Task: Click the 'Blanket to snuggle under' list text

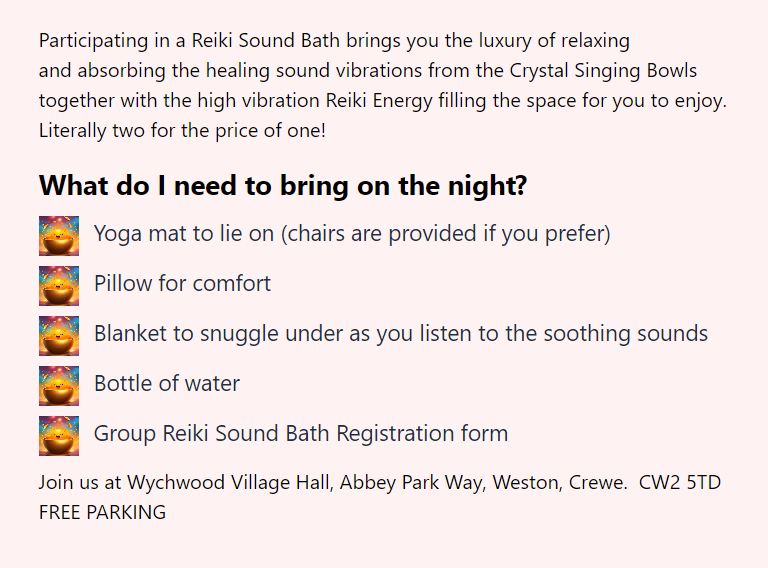Action: tap(401, 333)
